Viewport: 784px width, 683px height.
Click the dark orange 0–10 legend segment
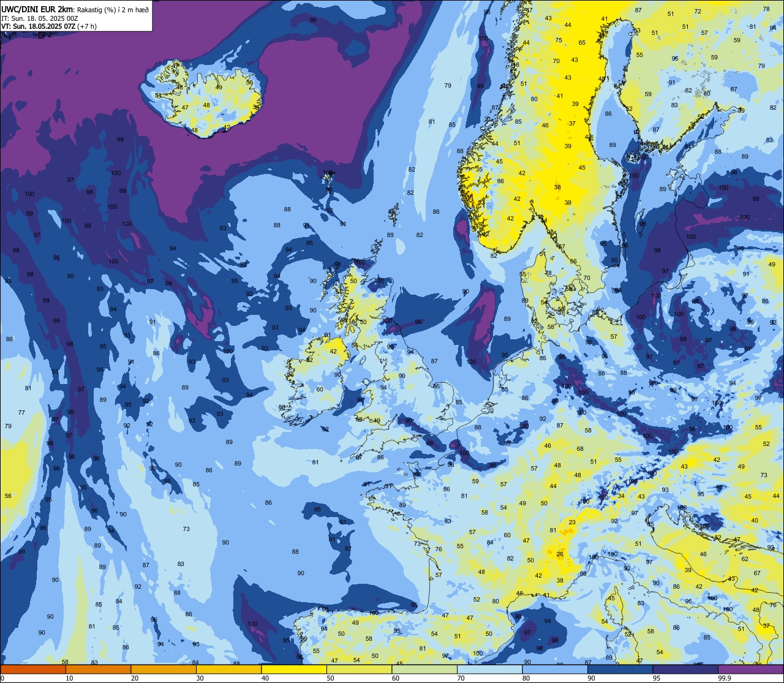(x=33, y=669)
